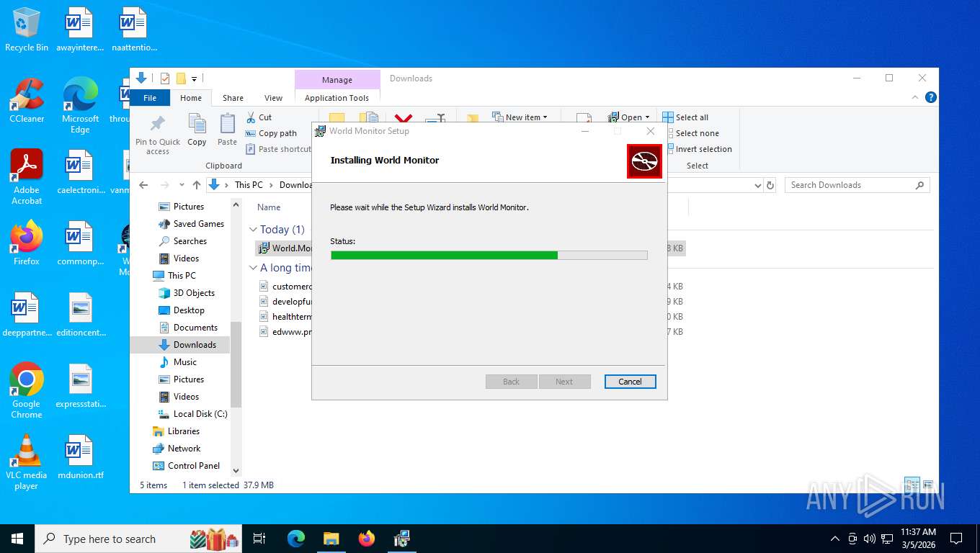
Task: Click the Recycle Bin desktop icon
Action: 27,30
